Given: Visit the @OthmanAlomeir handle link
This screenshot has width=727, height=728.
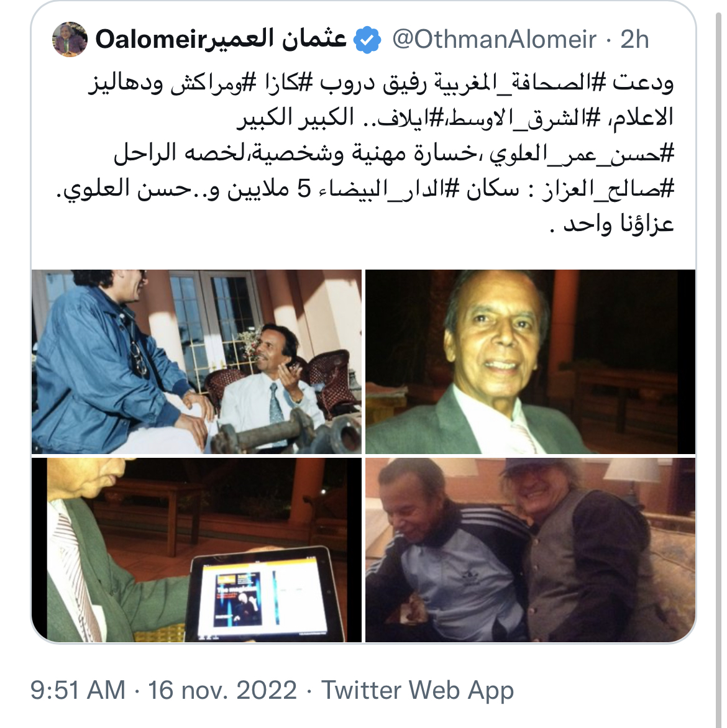Looking at the screenshot, I should click(x=494, y=40).
